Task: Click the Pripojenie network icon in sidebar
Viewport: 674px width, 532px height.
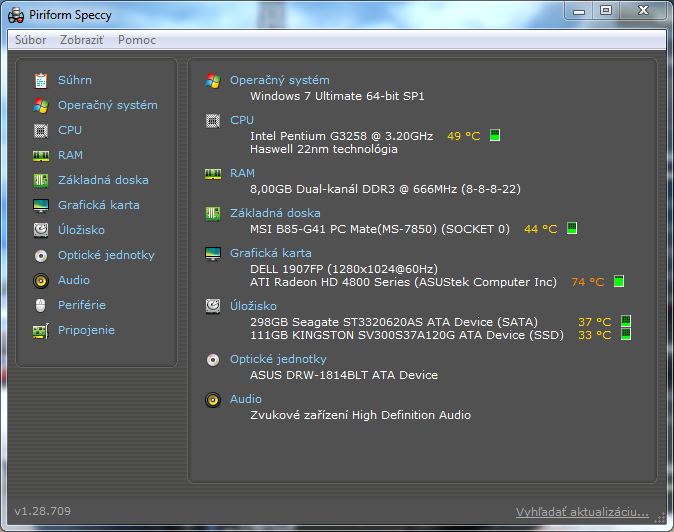Action: pyautogui.click(x=41, y=330)
